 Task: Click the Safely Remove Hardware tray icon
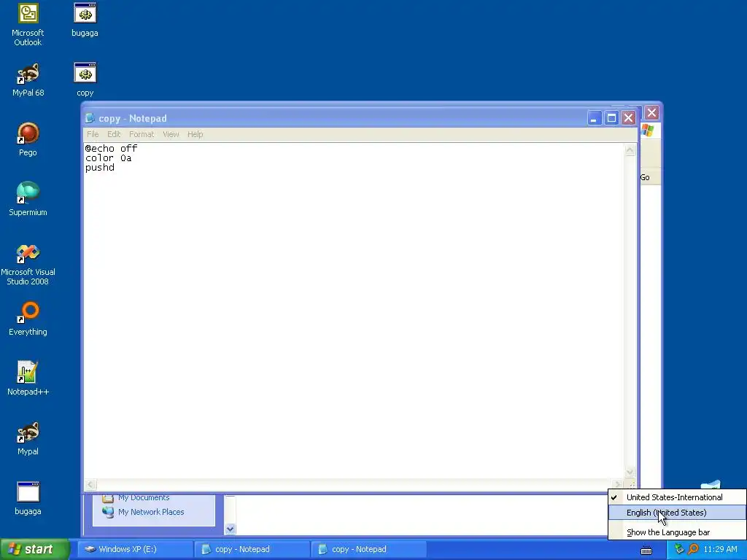click(679, 549)
